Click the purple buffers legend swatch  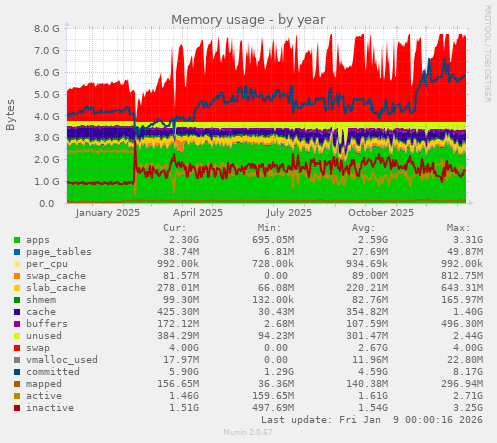pyautogui.click(x=17, y=324)
